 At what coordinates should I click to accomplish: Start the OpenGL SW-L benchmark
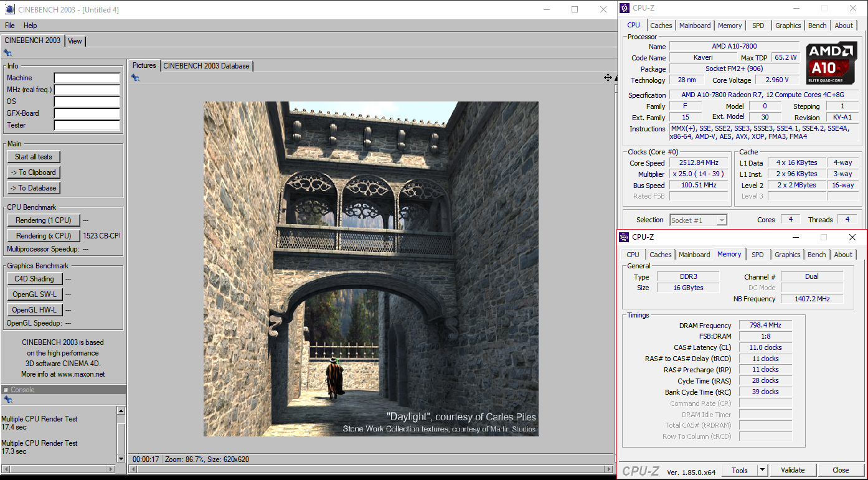point(34,294)
